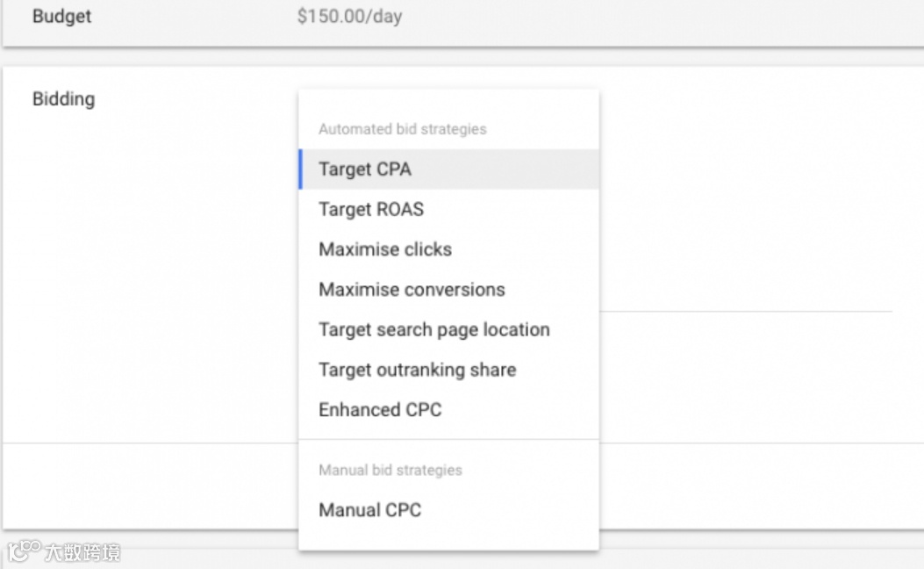The height and width of the screenshot is (569, 924).
Task: Select Maximise conversions bid strategy
Action: pyautogui.click(x=412, y=290)
